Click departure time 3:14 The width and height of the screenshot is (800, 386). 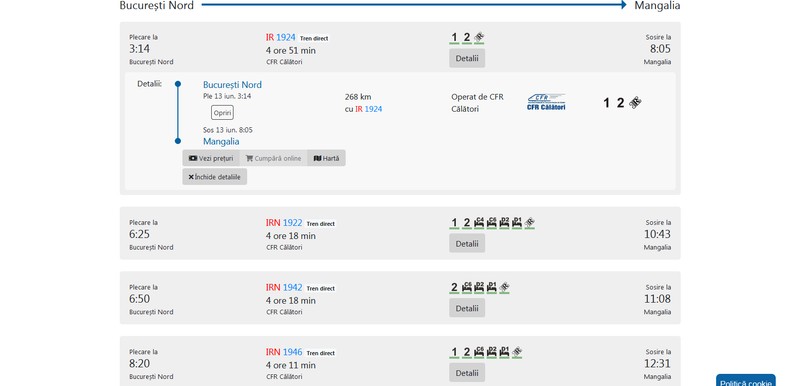[x=139, y=49]
